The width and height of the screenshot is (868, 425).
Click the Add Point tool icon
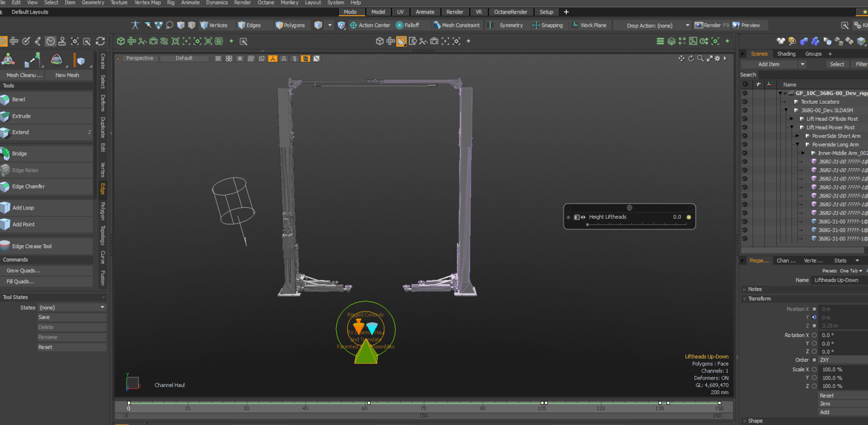pyautogui.click(x=5, y=224)
